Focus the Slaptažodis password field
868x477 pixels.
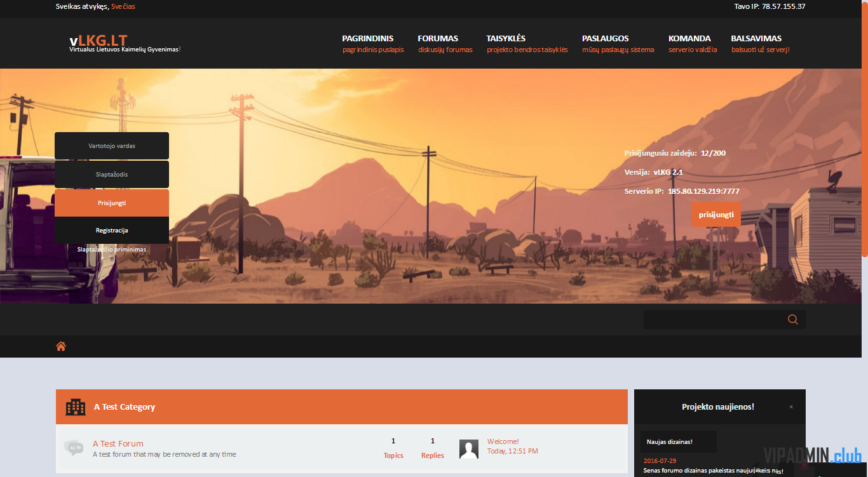pos(112,174)
